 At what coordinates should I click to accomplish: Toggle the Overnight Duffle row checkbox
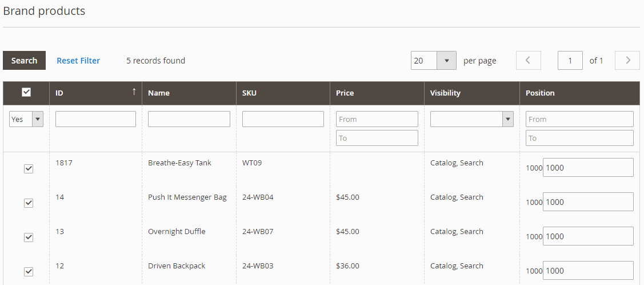pos(29,237)
